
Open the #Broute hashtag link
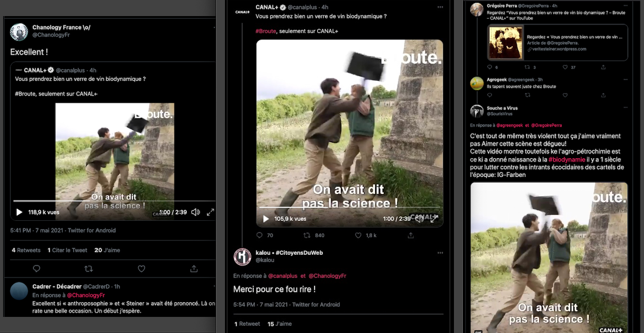266,31
